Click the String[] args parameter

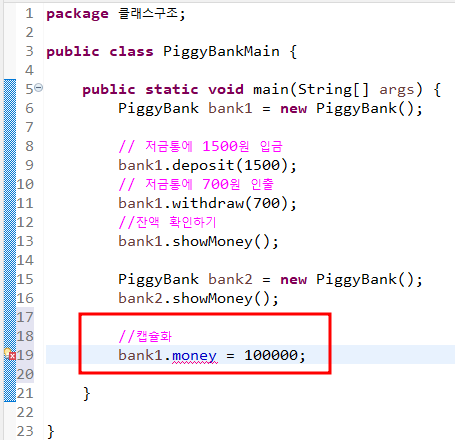click(356, 90)
